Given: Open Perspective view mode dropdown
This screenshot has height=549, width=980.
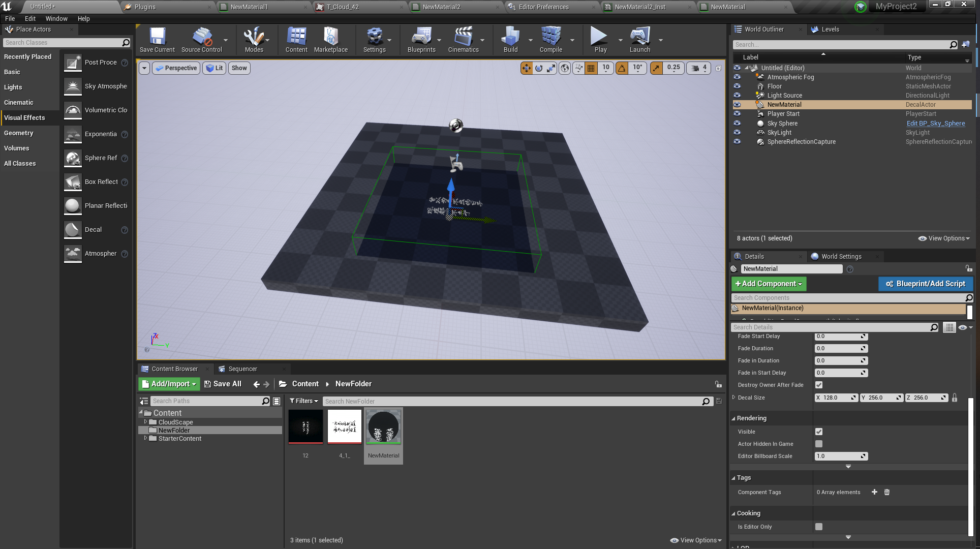Looking at the screenshot, I should [176, 68].
